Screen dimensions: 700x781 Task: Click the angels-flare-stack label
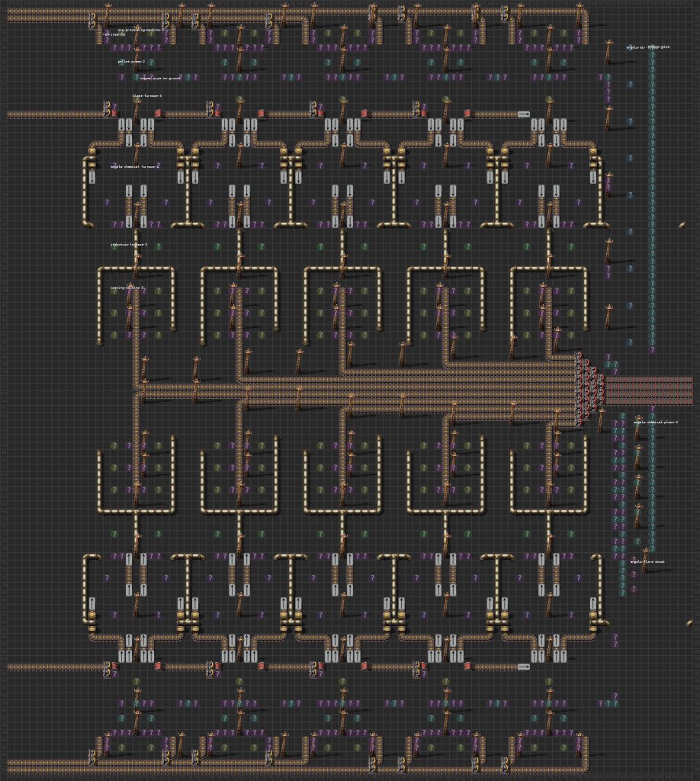(x=647, y=562)
